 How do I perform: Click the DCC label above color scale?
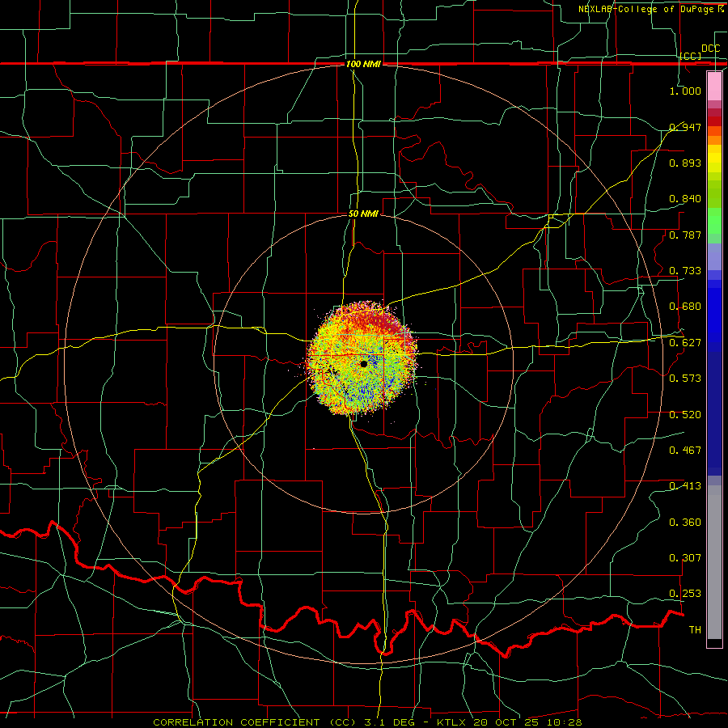tap(710, 49)
